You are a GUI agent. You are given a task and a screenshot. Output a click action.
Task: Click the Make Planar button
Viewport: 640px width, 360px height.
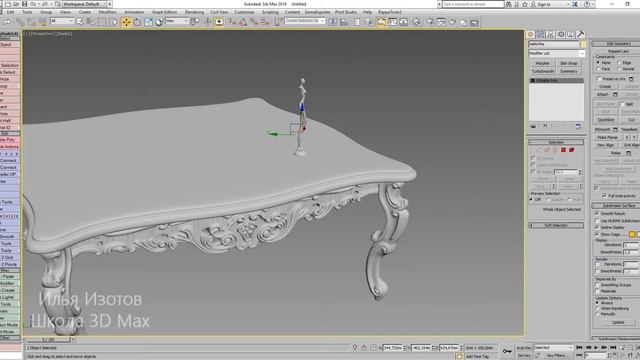(x=607, y=138)
